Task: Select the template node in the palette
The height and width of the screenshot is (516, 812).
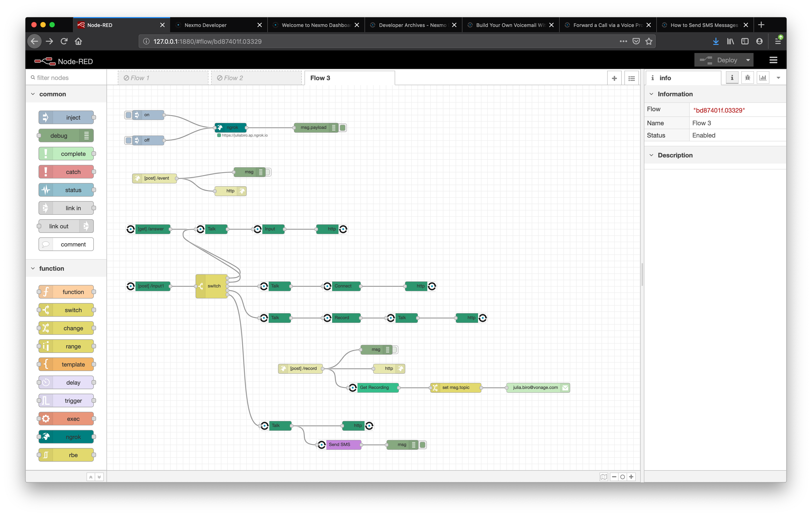Action: [x=66, y=364]
